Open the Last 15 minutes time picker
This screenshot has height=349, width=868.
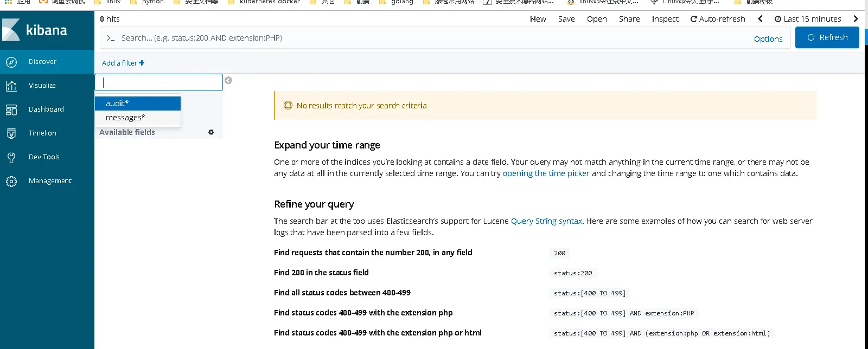(808, 19)
